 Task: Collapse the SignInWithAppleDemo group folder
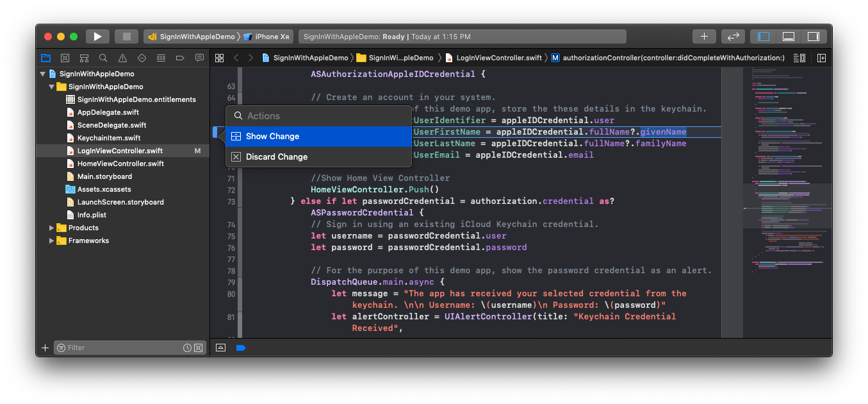coord(51,87)
